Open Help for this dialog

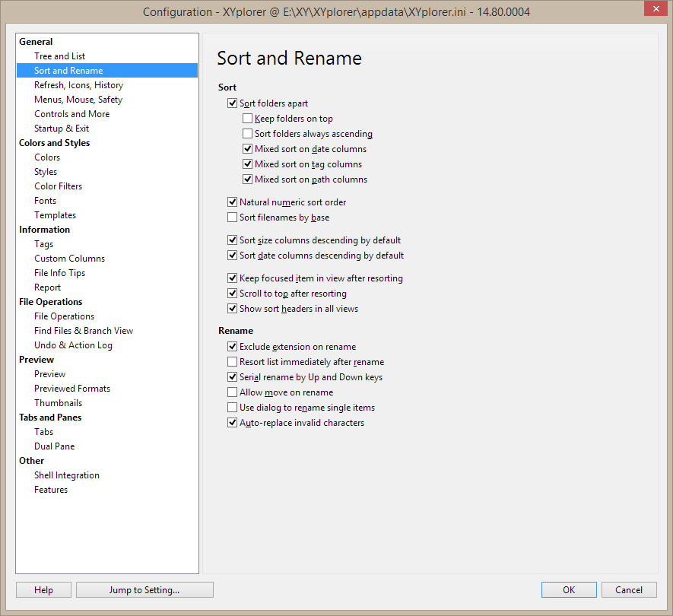coord(43,589)
